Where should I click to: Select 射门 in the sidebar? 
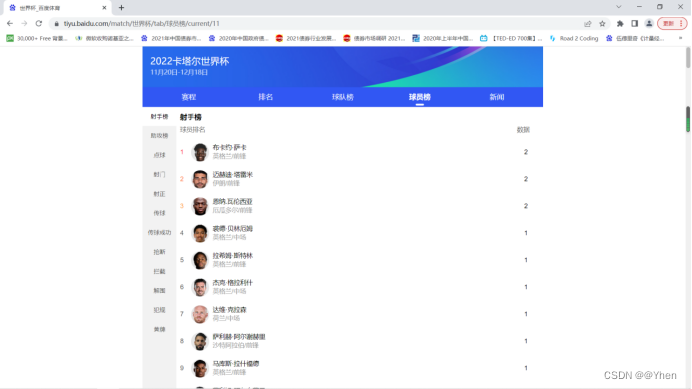(159, 174)
